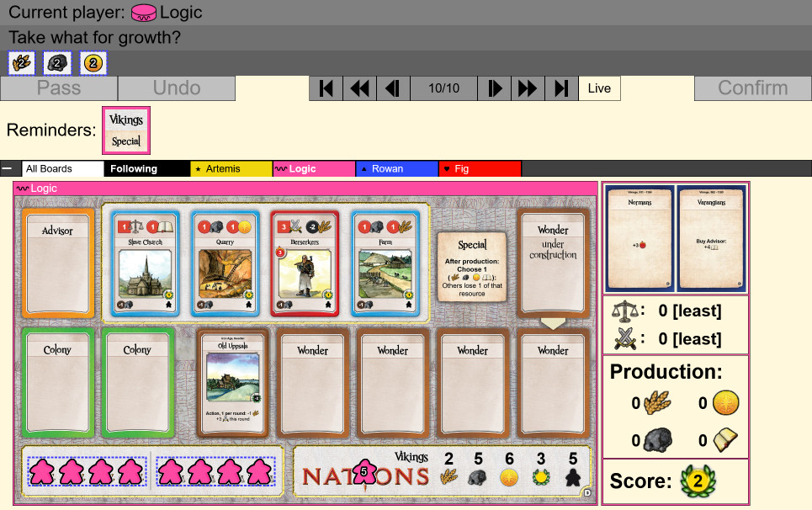Screen dimensions: 812x510
Task: Step back one move
Action: click(393, 88)
